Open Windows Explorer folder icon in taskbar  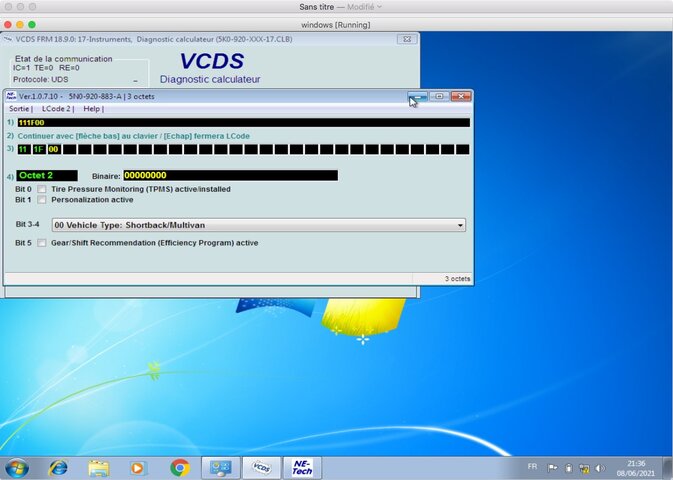point(99,468)
